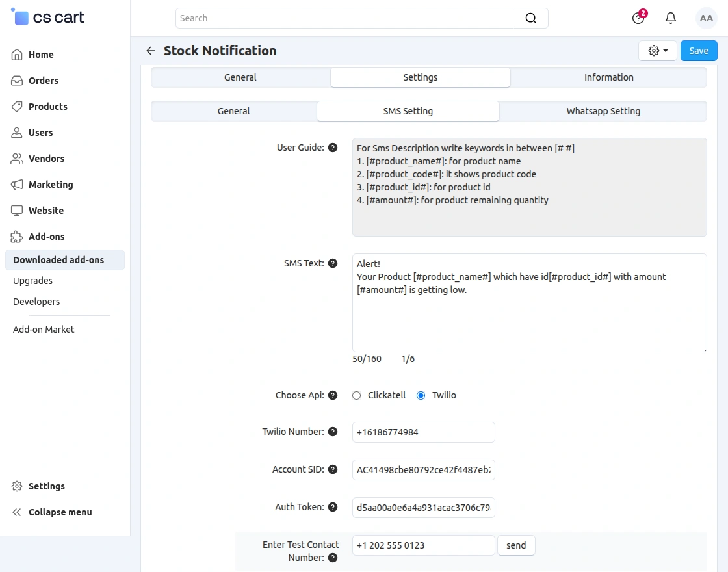Switch to the Whatsapp Setting tab

[x=603, y=111]
